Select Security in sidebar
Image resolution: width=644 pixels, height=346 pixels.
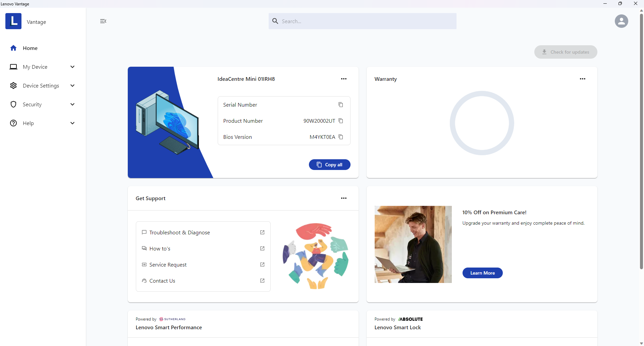point(43,104)
